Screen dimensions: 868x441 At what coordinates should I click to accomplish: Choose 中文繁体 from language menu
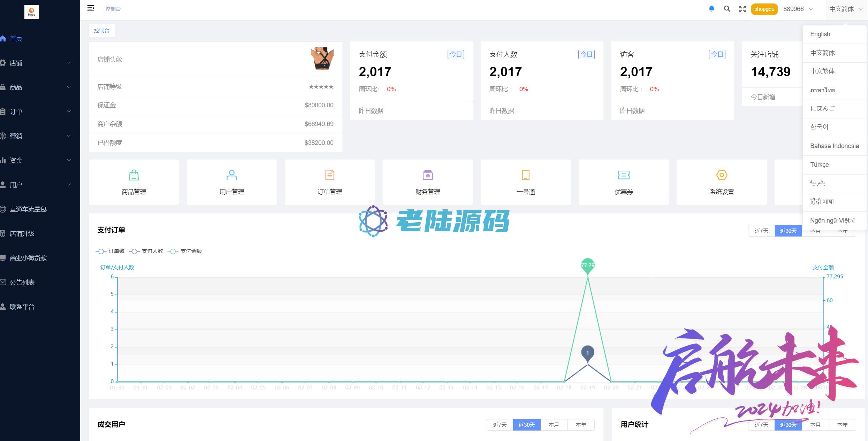835,71
